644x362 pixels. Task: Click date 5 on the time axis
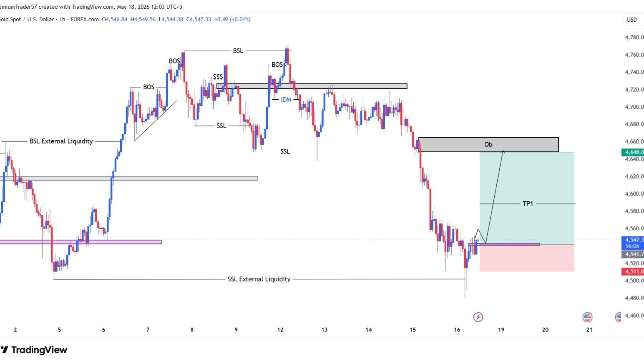pos(59,329)
